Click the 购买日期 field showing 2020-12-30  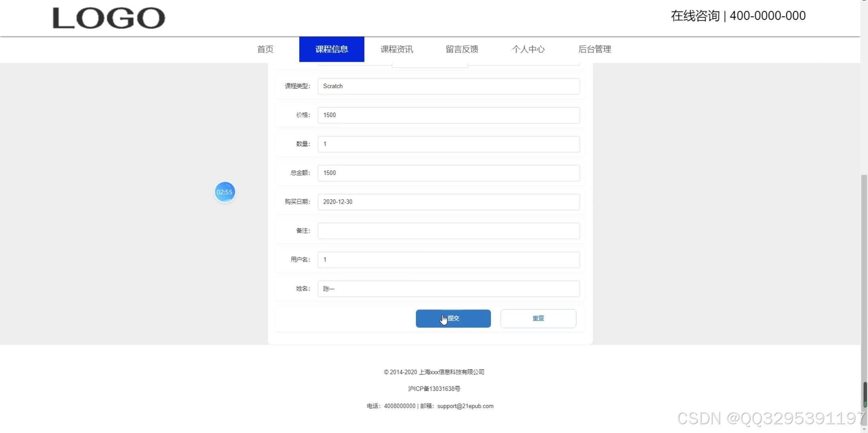coord(449,202)
